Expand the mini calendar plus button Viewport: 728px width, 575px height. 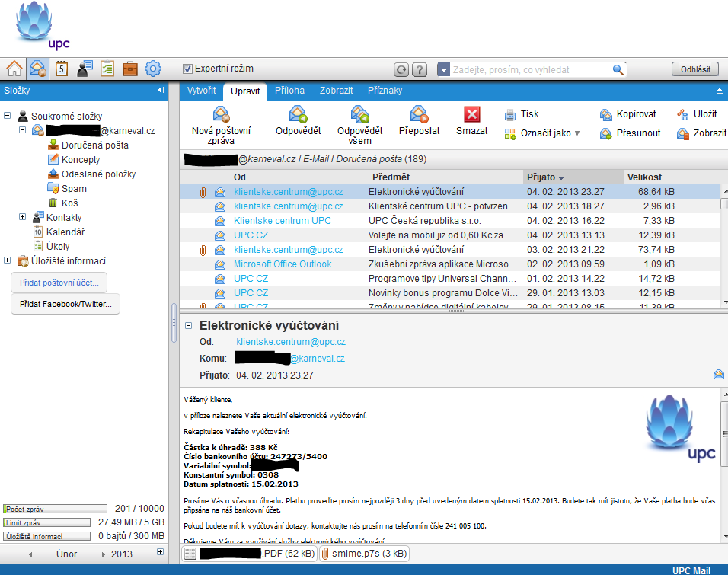click(160, 552)
